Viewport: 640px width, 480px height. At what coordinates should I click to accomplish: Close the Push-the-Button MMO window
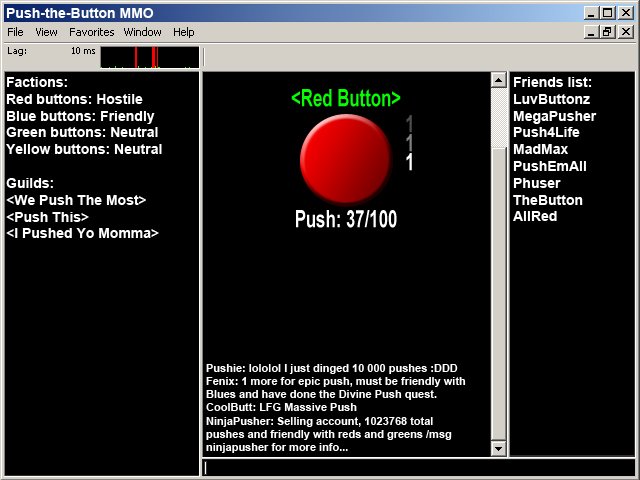point(625,13)
